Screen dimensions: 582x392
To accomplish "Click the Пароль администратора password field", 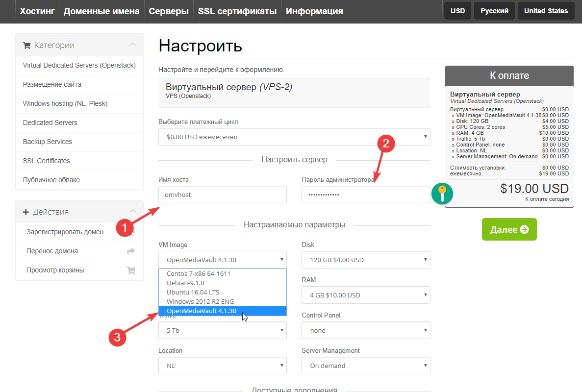I will (365, 195).
